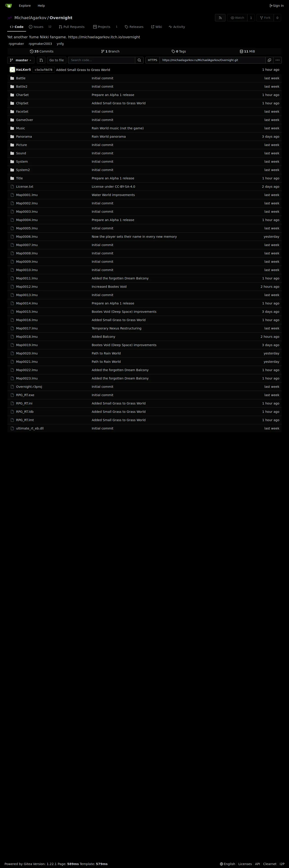Open commit c5e3af8d78 hash link
The width and height of the screenshot is (289, 868).
tap(43, 70)
